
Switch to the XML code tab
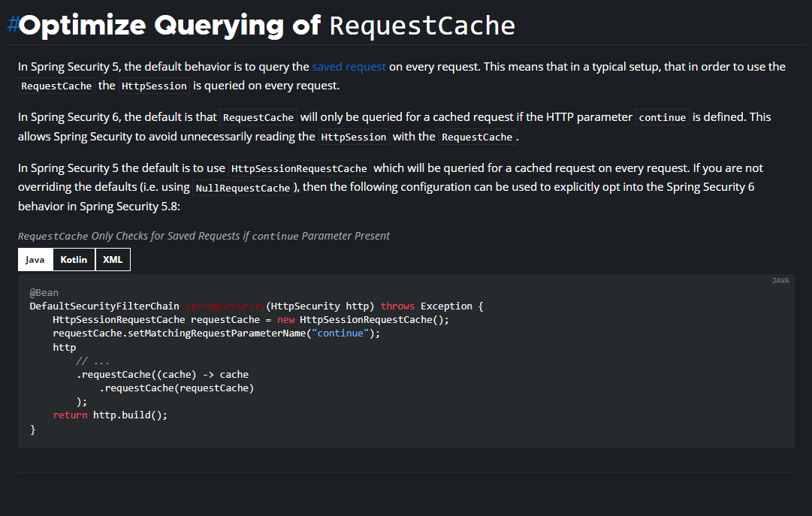113,260
